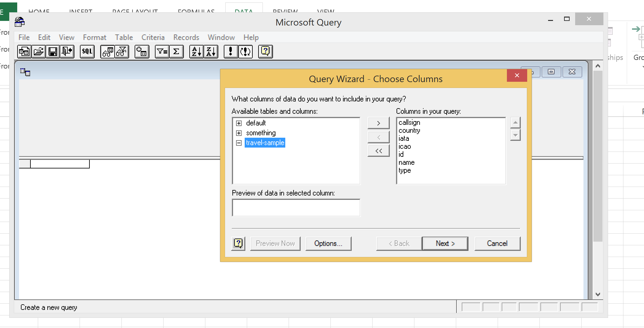Move column up in query order
The height and width of the screenshot is (328, 644).
(x=515, y=123)
